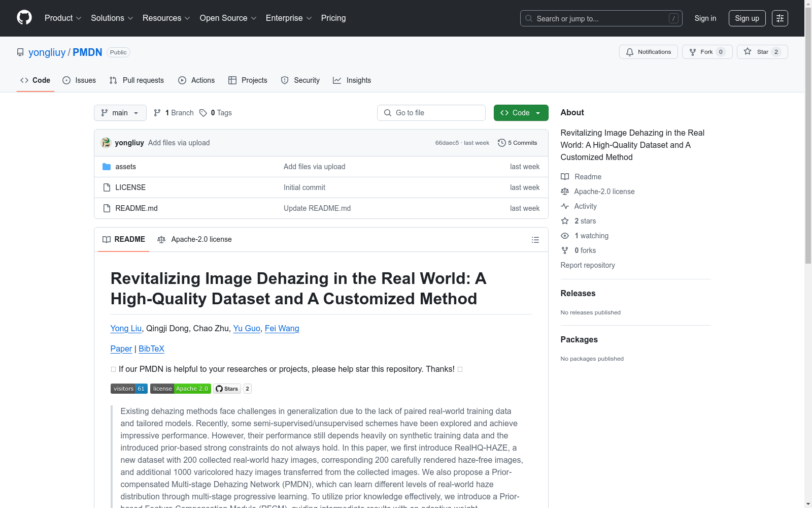812x508 pixels.
Task: Switch to the Projects tab
Action: coord(248,80)
